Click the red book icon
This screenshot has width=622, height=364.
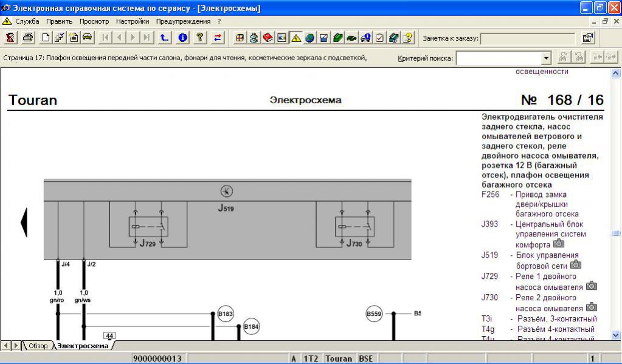point(268,38)
